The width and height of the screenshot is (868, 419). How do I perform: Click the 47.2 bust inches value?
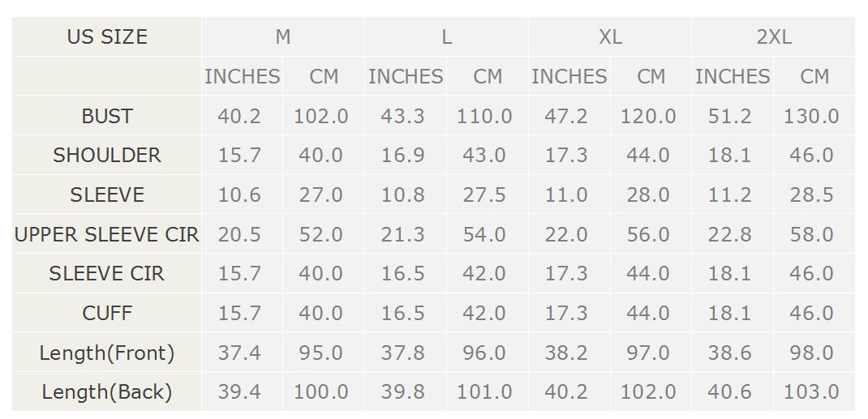[x=566, y=116]
